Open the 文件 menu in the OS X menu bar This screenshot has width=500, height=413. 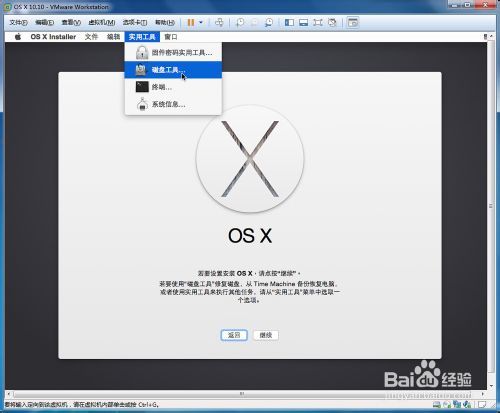click(x=91, y=37)
